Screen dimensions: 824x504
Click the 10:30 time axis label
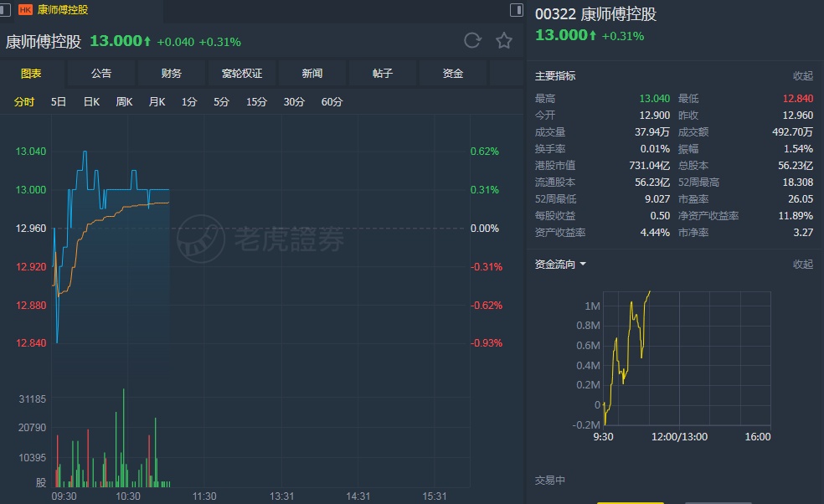click(x=128, y=496)
